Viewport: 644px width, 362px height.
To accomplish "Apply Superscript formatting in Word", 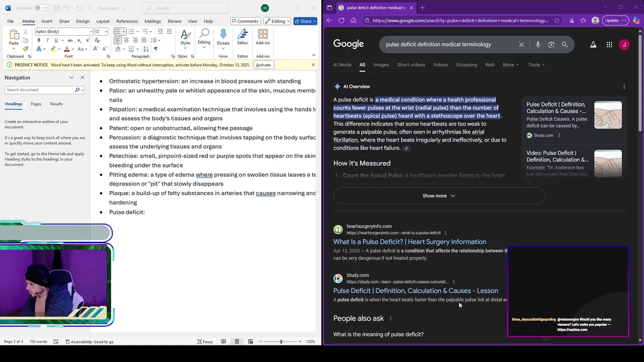I will (88, 40).
